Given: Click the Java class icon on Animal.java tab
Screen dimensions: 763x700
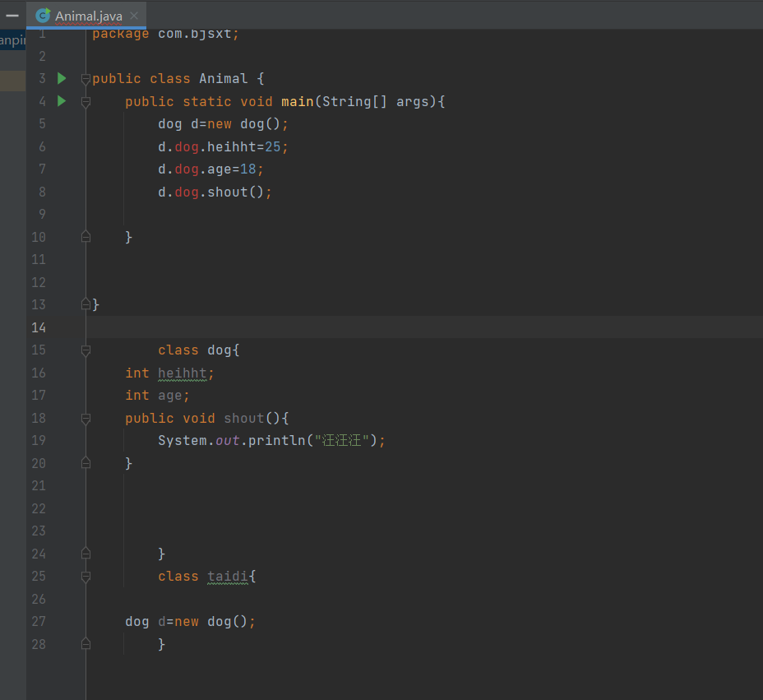Looking at the screenshot, I should coord(43,16).
